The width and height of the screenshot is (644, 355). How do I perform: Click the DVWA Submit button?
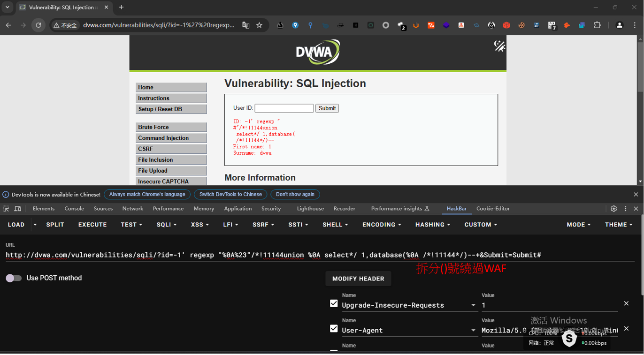(327, 108)
